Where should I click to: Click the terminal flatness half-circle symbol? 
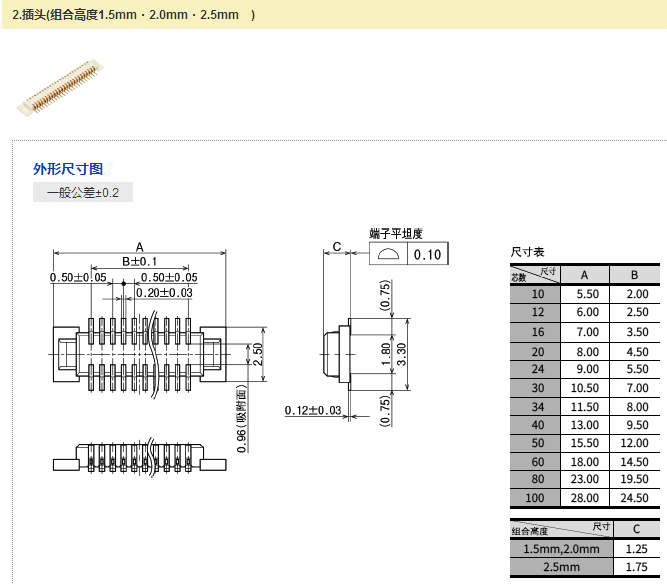(388, 254)
